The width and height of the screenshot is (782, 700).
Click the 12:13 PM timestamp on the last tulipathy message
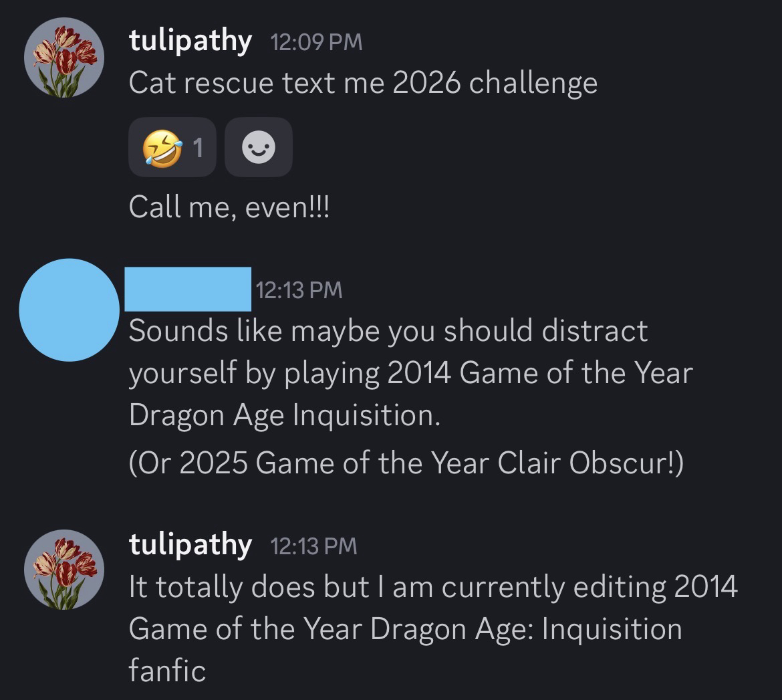point(313,546)
